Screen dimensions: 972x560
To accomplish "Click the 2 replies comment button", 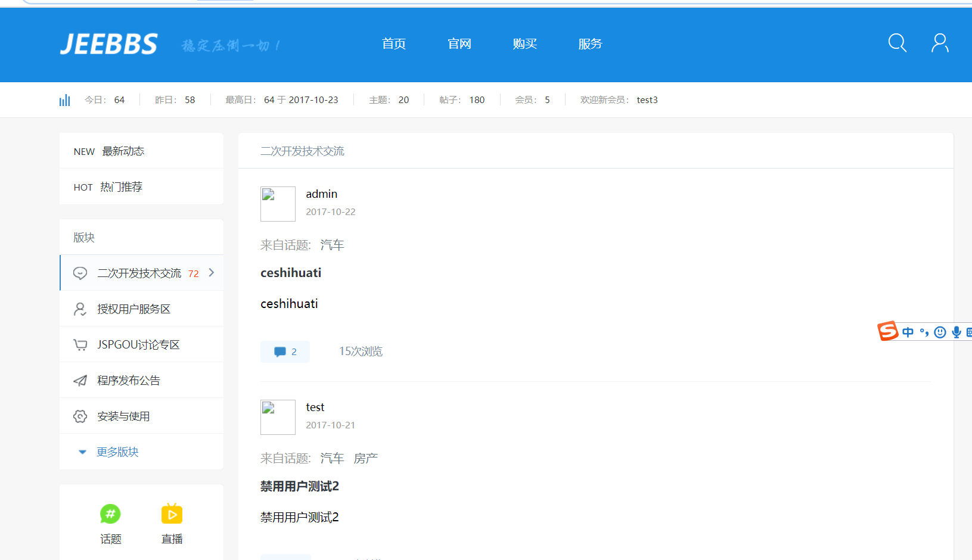I will pyautogui.click(x=285, y=351).
